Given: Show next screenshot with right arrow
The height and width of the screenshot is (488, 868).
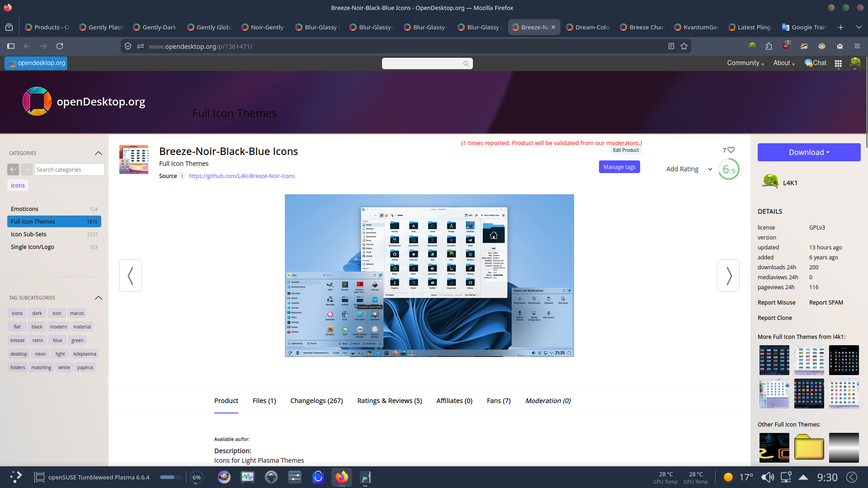Looking at the screenshot, I should pyautogui.click(x=728, y=276).
